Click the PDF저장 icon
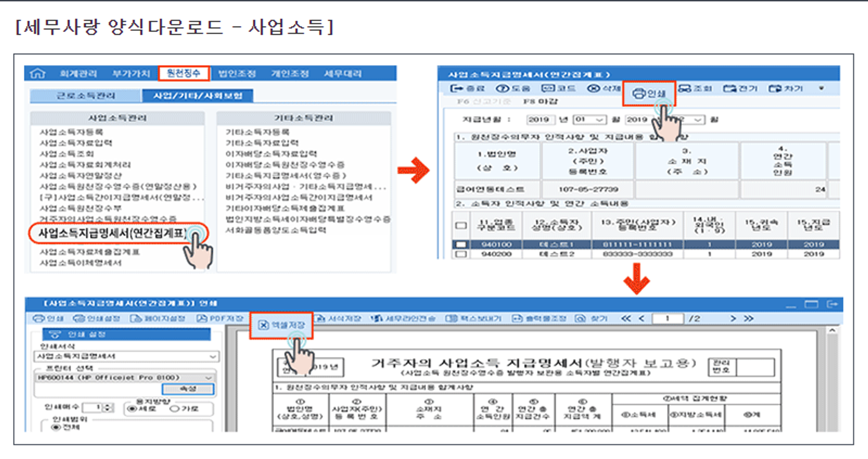Screen dimensions: 868x459 click(x=220, y=318)
